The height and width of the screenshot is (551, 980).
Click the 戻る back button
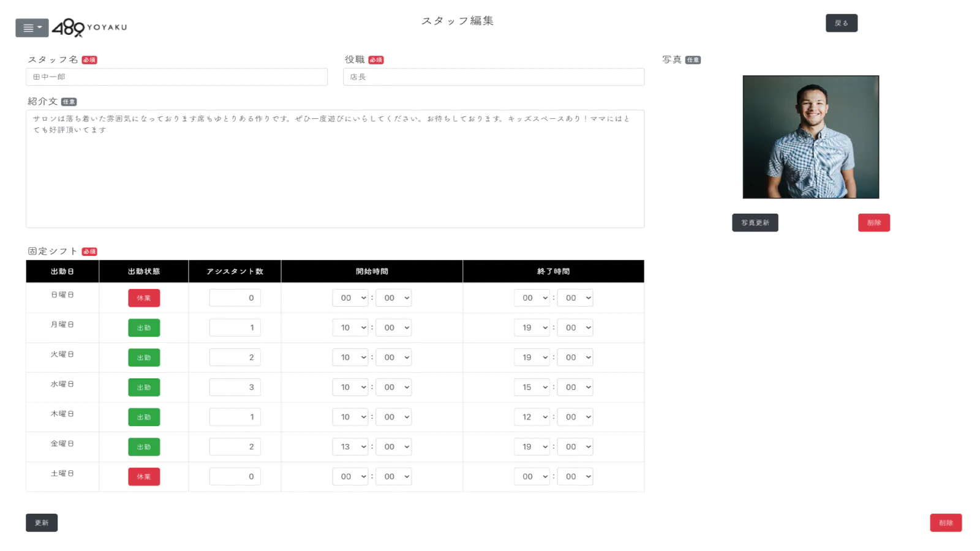[x=841, y=23]
